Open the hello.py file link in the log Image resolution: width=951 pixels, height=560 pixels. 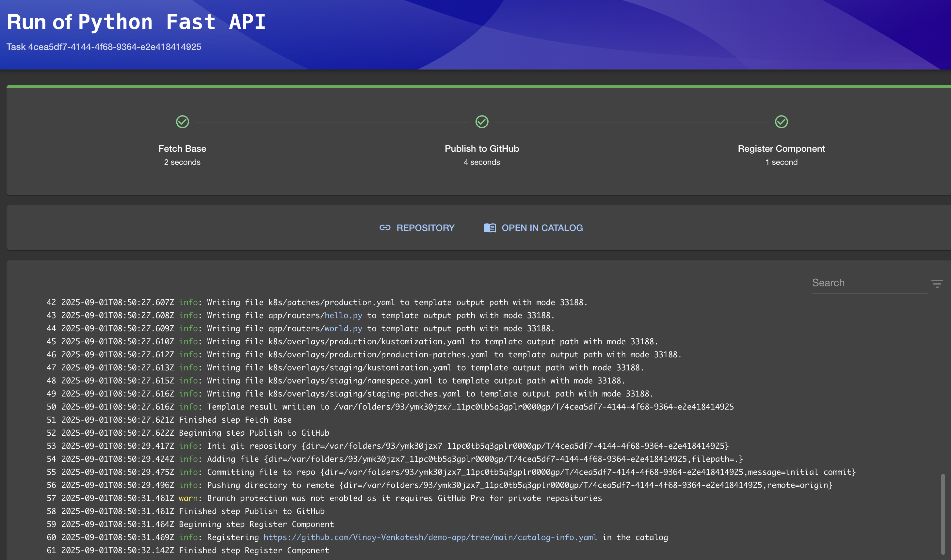343,316
